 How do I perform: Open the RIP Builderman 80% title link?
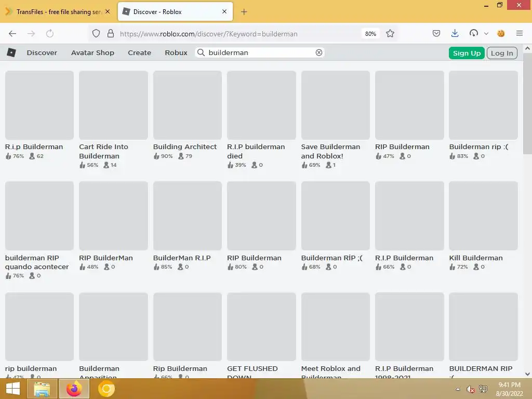254,258
